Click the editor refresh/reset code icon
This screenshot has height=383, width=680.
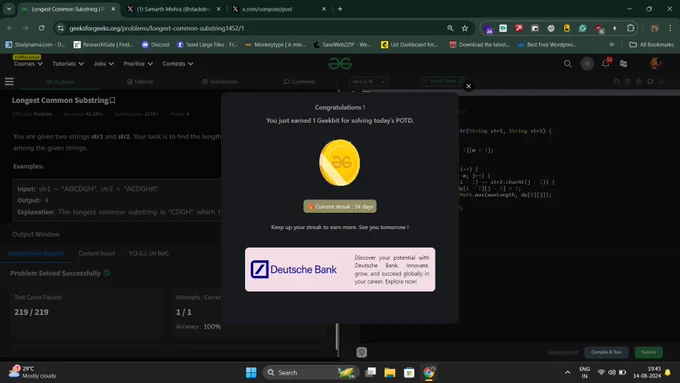pyautogui.click(x=650, y=81)
